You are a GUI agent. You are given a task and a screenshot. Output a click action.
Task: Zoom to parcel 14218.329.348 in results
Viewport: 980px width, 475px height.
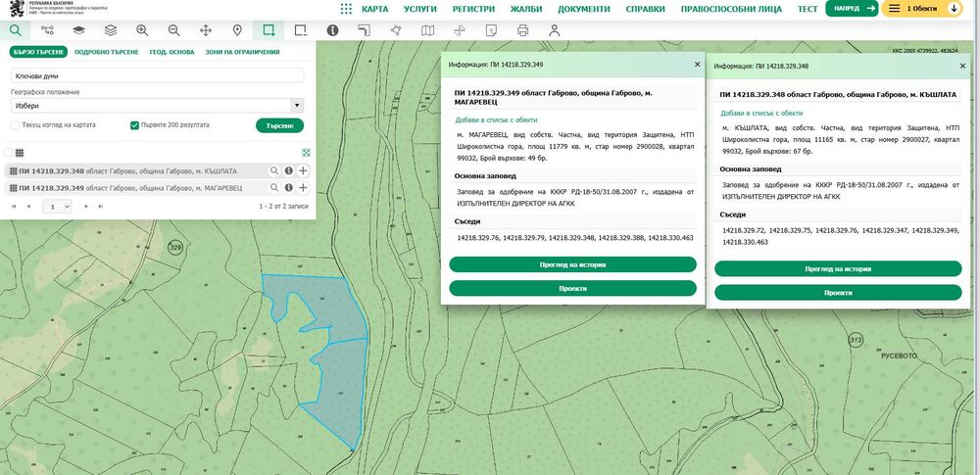coord(273,170)
